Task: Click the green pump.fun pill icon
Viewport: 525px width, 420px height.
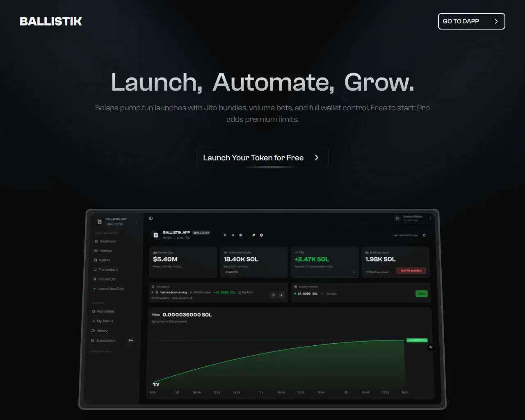Action: 253,235
